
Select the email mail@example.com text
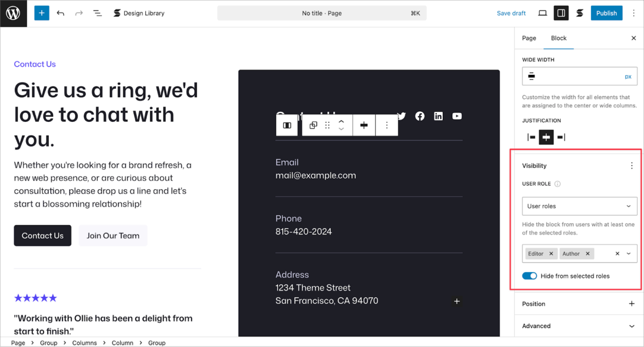[x=316, y=175]
